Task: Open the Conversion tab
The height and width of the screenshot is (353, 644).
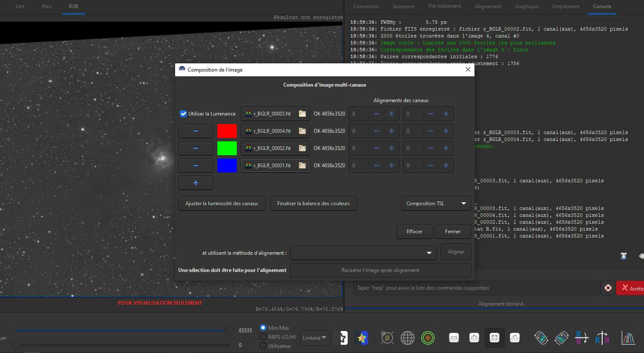Action: coord(366,6)
